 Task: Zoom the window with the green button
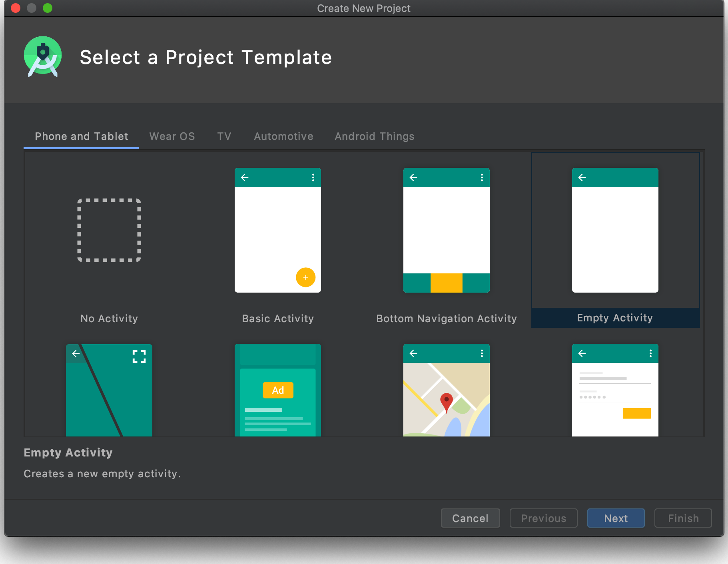pyautogui.click(x=48, y=8)
